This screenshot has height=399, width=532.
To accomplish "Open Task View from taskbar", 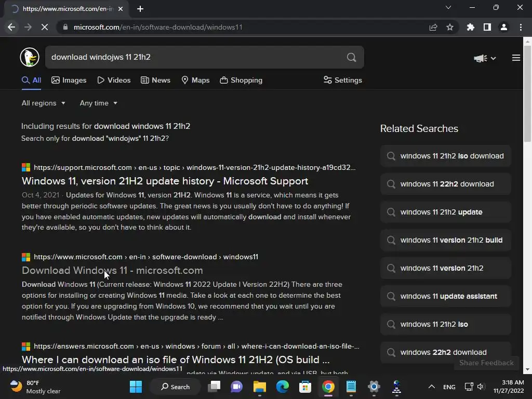I will [214, 387].
